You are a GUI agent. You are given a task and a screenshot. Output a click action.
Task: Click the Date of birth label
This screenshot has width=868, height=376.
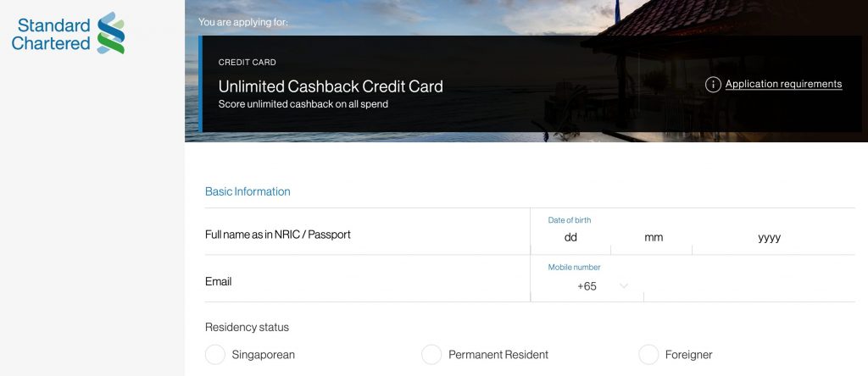click(570, 220)
